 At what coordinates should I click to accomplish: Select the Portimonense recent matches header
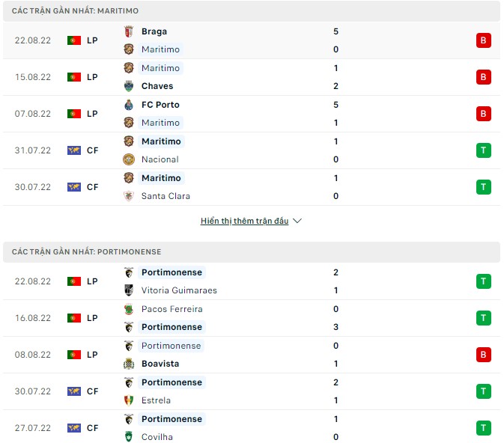[252, 252]
